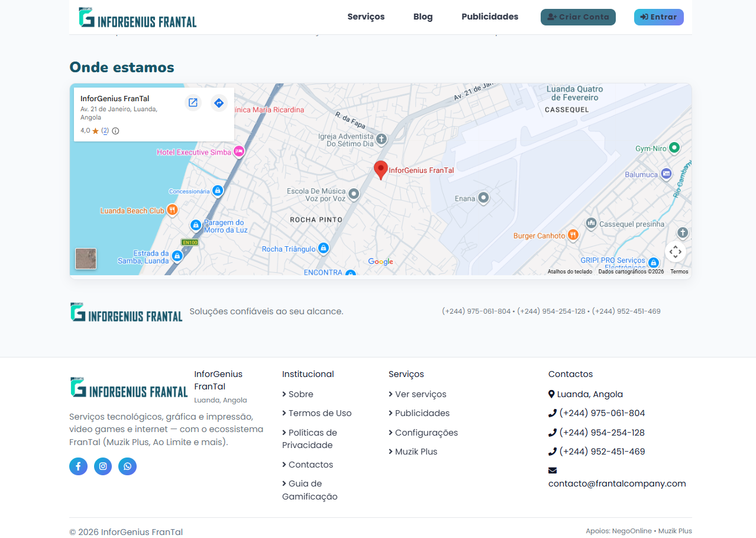The width and height of the screenshot is (756, 538).
Task: Open Ver serviços footer link
Action: coord(418,394)
